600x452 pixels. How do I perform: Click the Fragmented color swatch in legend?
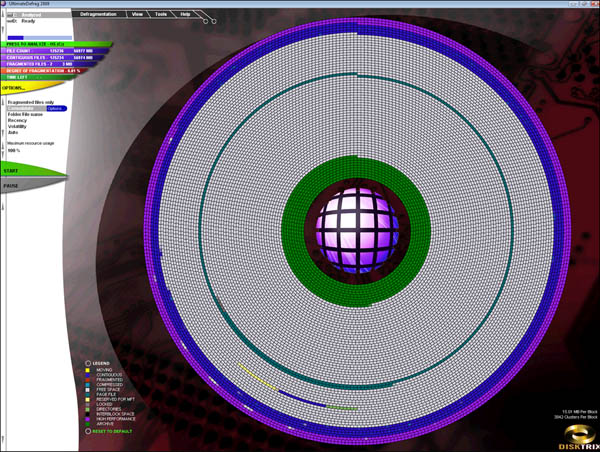(88, 380)
